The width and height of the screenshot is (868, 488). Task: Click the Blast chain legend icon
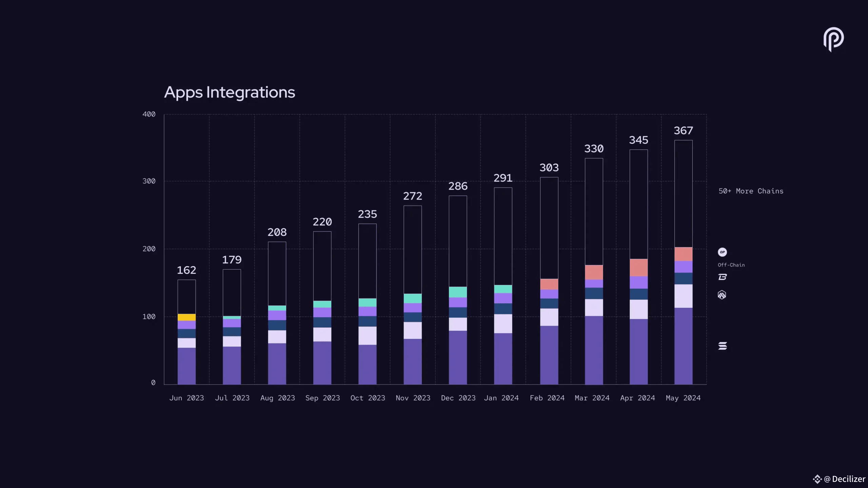tap(722, 277)
